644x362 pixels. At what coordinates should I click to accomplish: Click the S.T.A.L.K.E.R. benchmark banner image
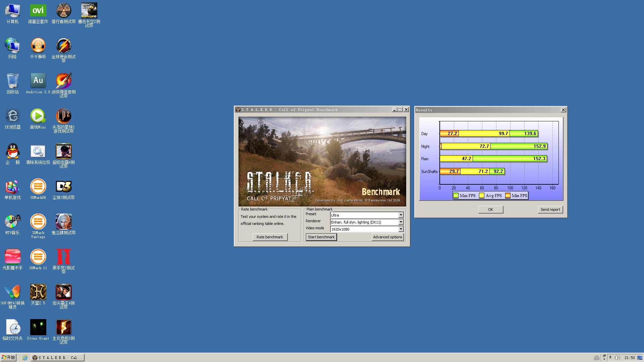(x=322, y=162)
